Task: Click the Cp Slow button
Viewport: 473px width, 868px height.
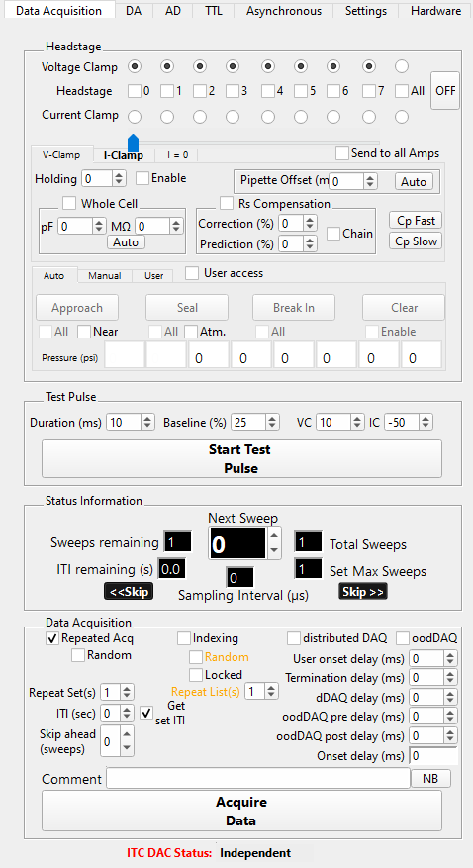Action: tap(416, 241)
